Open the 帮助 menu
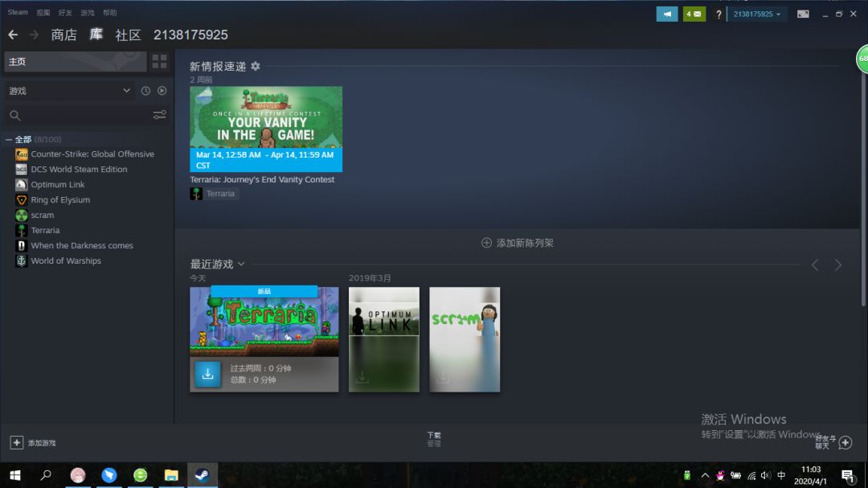 click(109, 12)
